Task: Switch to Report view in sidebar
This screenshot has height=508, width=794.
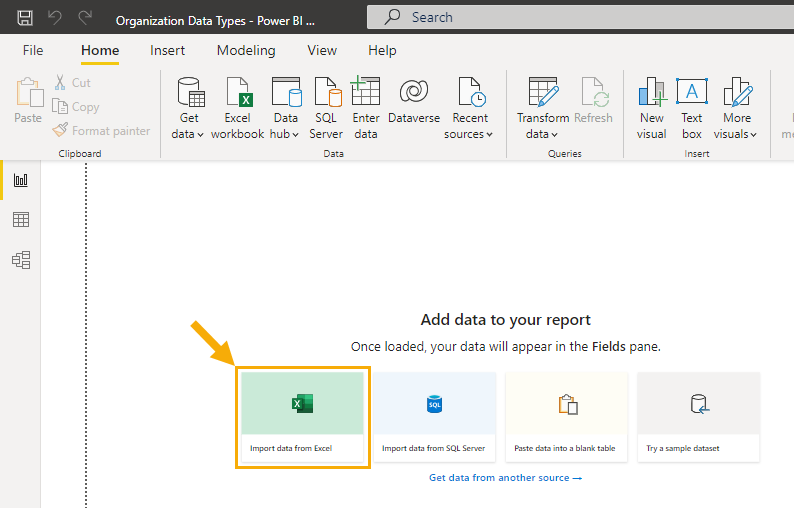Action: coord(21,180)
